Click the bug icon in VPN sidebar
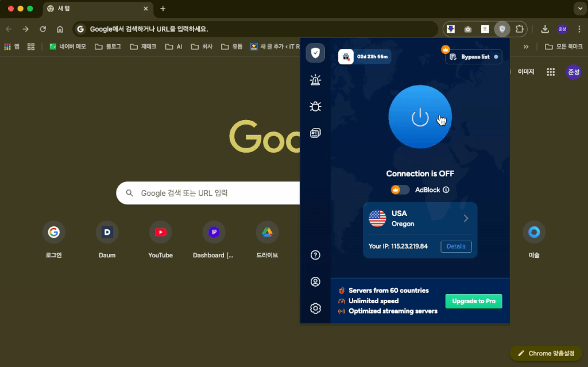This screenshot has height=367, width=588. [315, 106]
